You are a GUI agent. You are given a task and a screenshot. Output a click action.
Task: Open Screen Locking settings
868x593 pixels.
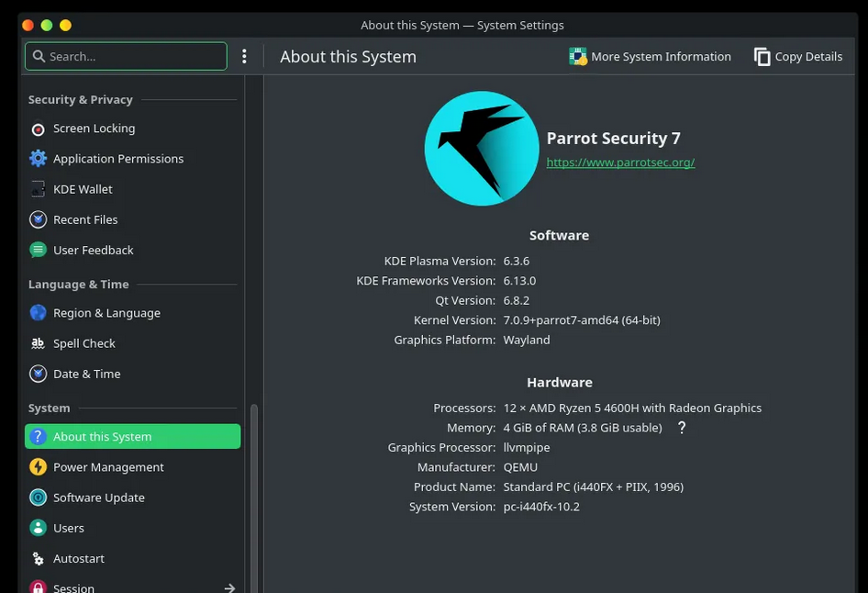tap(133, 129)
